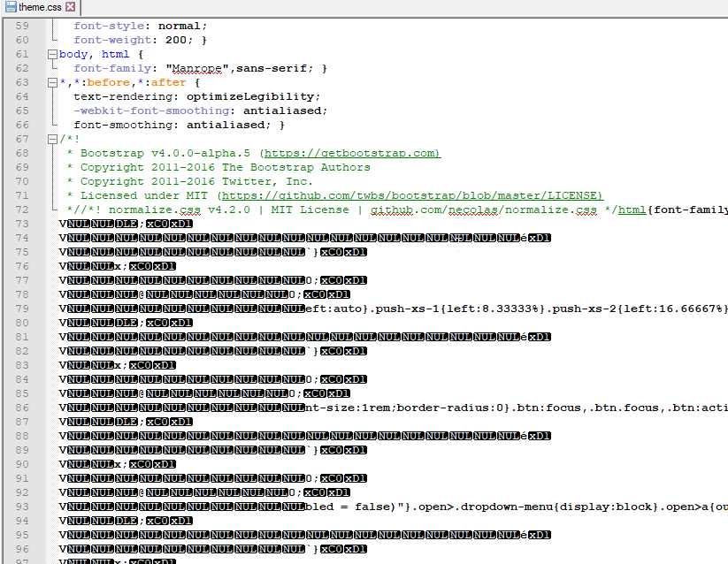Click the 'normalize.css v4.2.0' text on line 72
This screenshot has width=728, height=564.
click(x=180, y=210)
